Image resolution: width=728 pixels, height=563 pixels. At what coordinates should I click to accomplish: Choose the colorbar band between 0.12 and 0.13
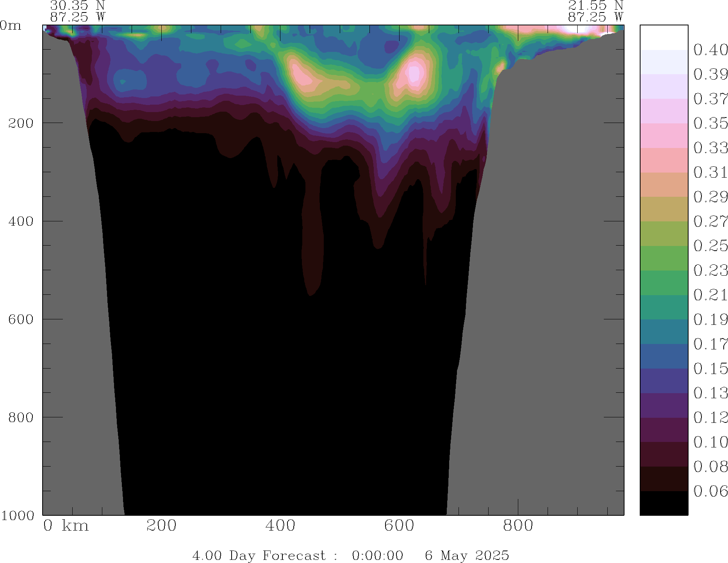[664, 405]
